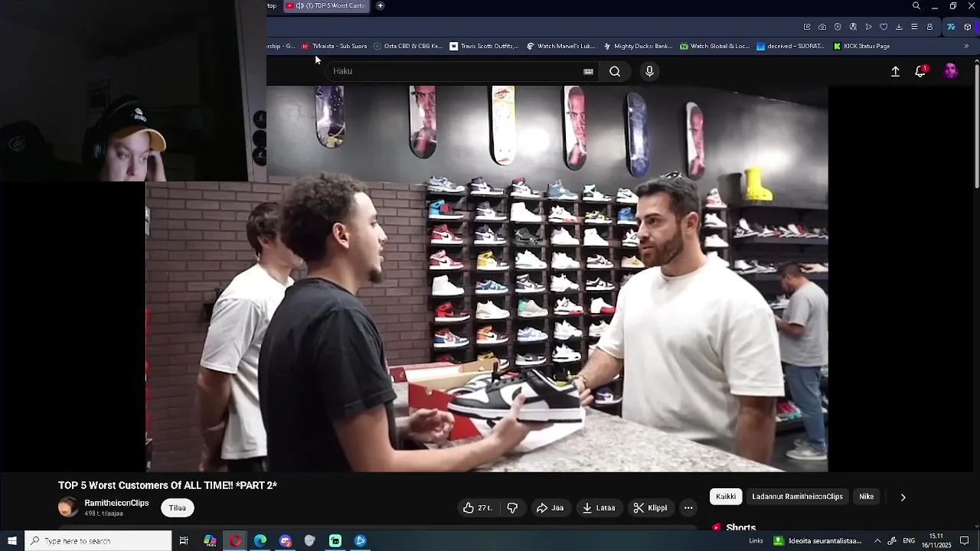Select the Kaikki filter chip
Image resolution: width=980 pixels, height=551 pixels.
(726, 497)
